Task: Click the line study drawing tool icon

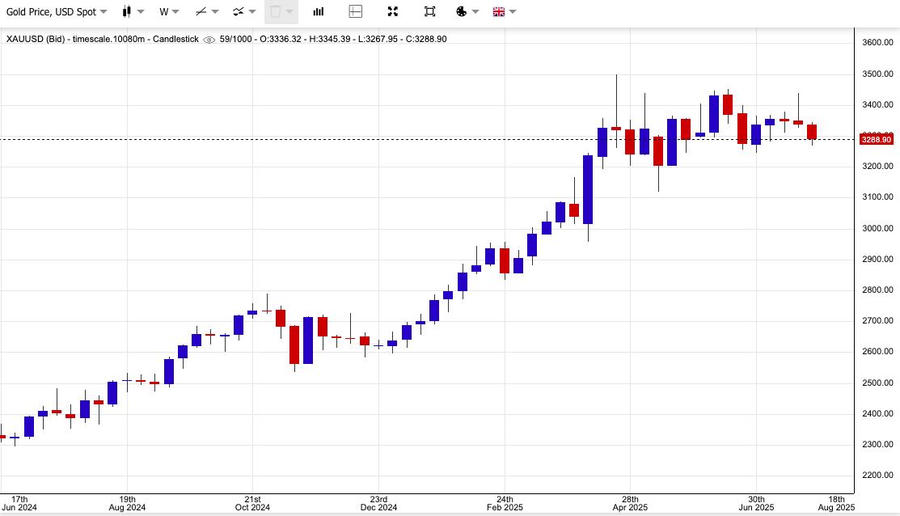Action: (201, 12)
